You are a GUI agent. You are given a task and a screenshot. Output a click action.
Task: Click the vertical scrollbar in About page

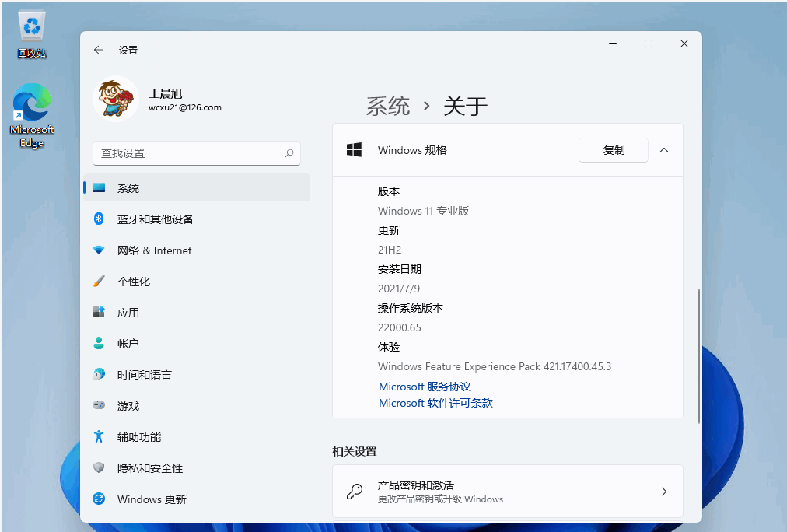(698, 356)
